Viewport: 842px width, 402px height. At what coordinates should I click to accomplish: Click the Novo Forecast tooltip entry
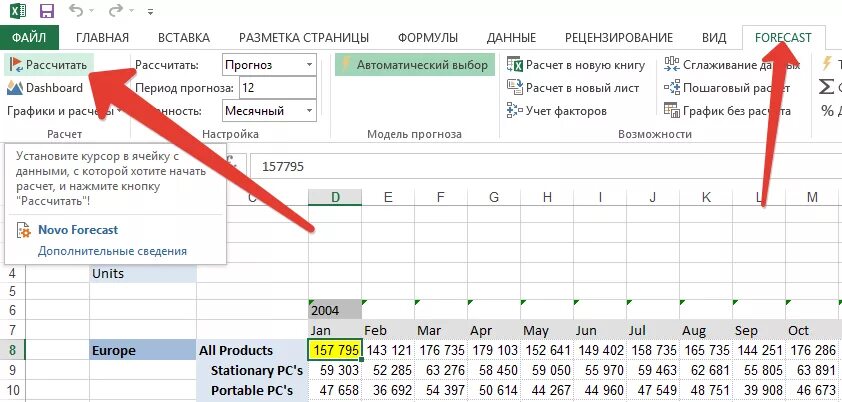tap(78, 230)
